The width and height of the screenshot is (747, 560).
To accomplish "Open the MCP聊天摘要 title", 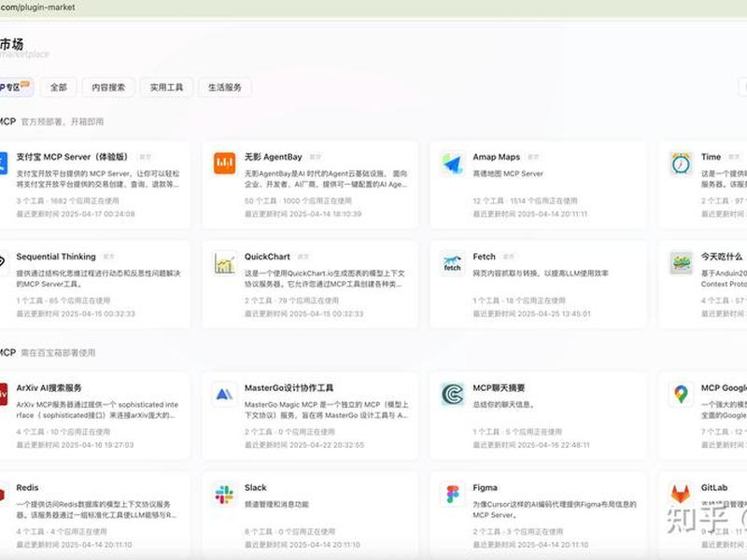I will point(499,388).
